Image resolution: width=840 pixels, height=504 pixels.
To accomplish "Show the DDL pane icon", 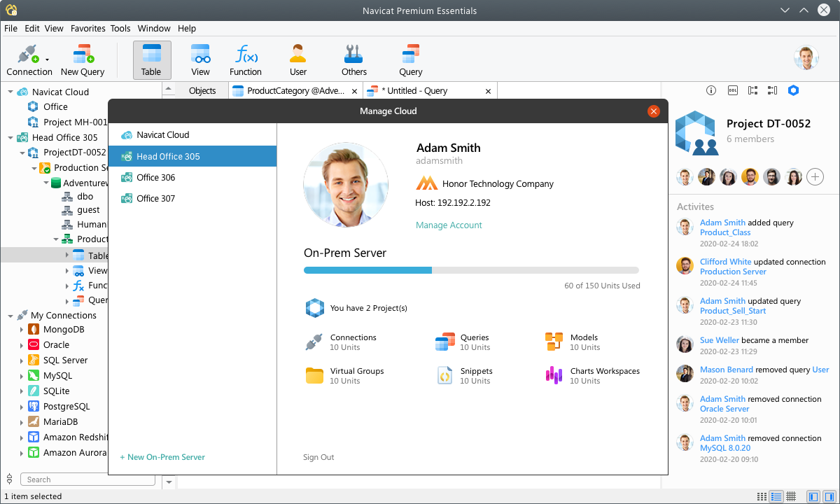I will pyautogui.click(x=732, y=90).
